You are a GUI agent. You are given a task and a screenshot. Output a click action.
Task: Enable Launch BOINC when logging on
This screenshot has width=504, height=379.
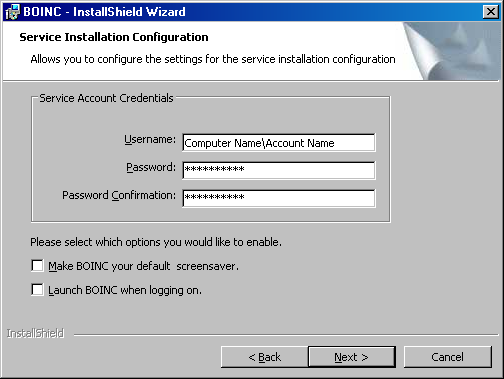click(x=37, y=289)
